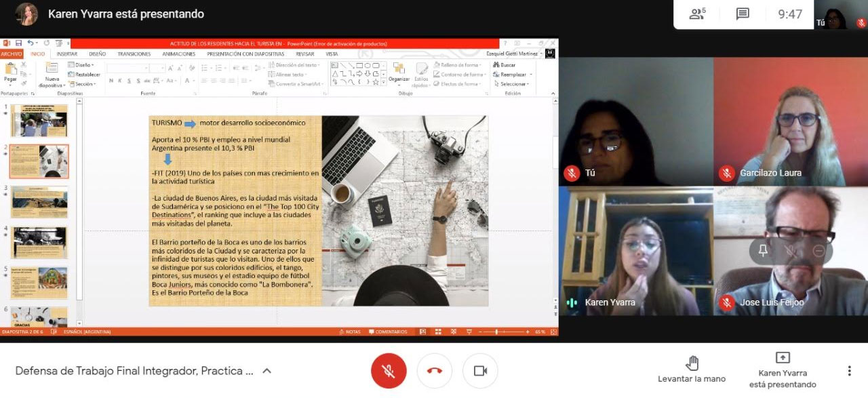Remove Jose Luis Feijoo using minus icon

818,251
